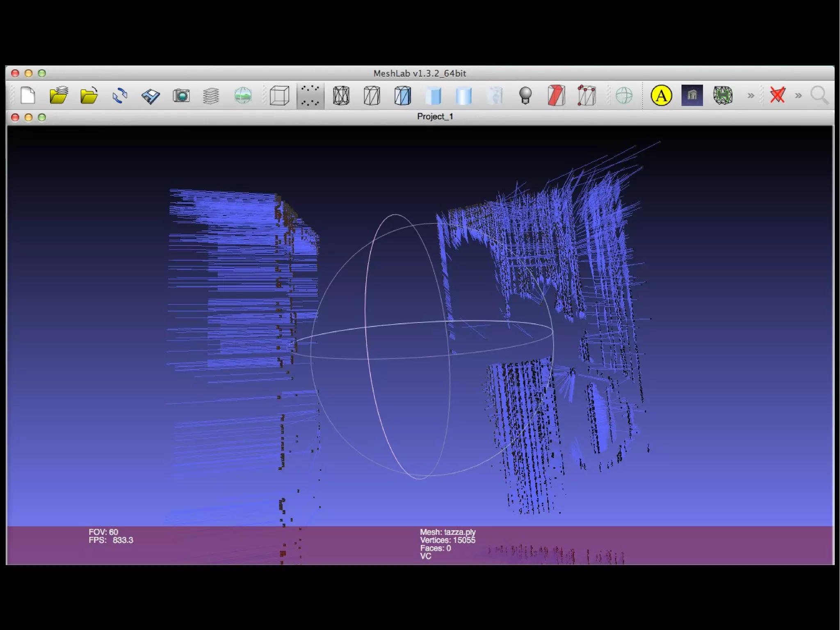Expand hidden toolbar items after the mesh icon
Image resolution: width=840 pixels, height=630 pixels.
(751, 96)
